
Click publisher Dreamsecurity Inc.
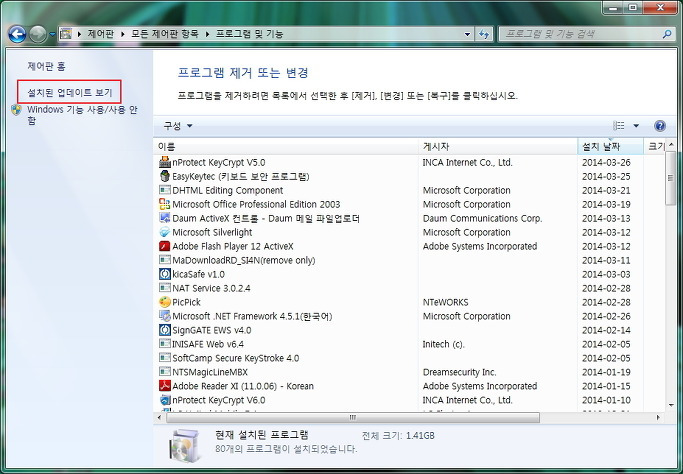tap(460, 372)
